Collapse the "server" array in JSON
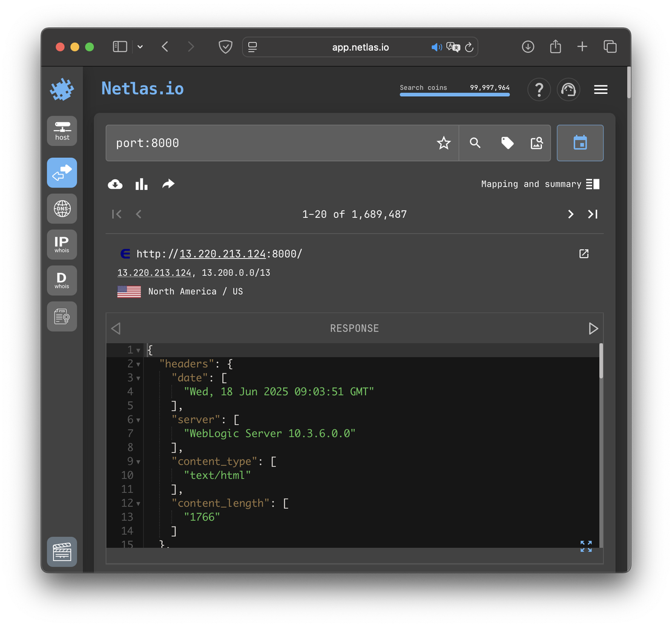Screen dimensions: 672x627 [138, 420]
